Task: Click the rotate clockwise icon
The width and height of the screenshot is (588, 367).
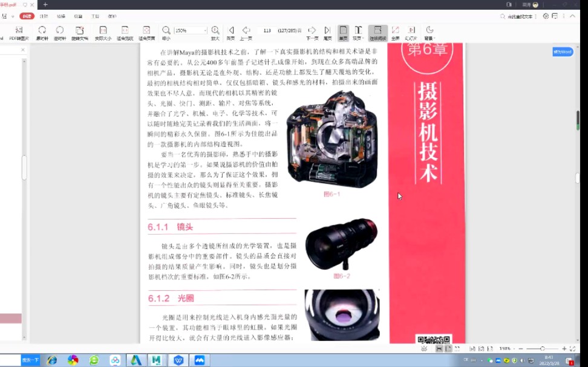Action: tap(41, 29)
